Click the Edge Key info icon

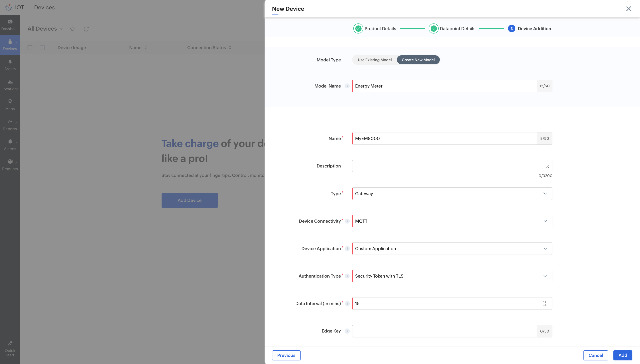coord(347,331)
